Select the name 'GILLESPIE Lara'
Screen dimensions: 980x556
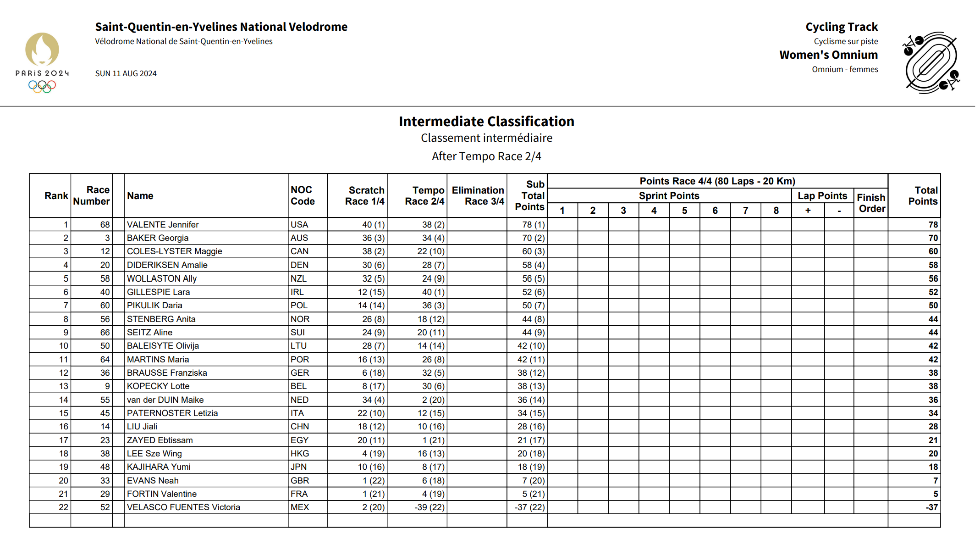[x=158, y=292]
